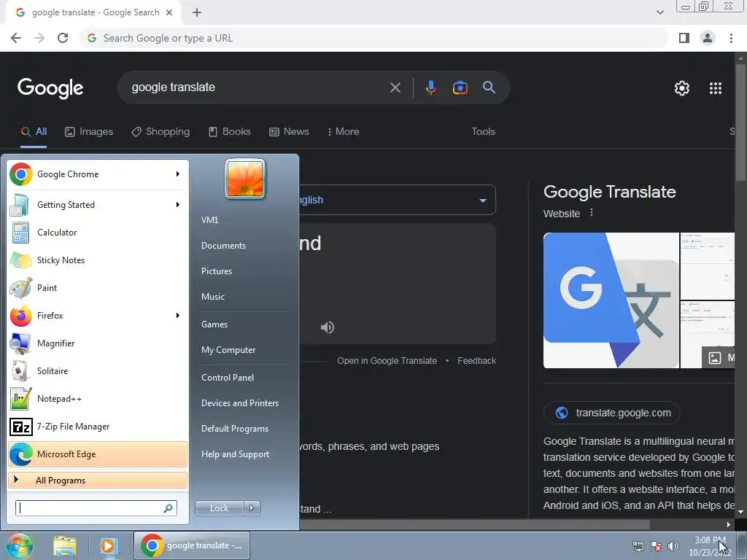747x560 pixels.
Task: Select the All results tab
Action: 34,131
